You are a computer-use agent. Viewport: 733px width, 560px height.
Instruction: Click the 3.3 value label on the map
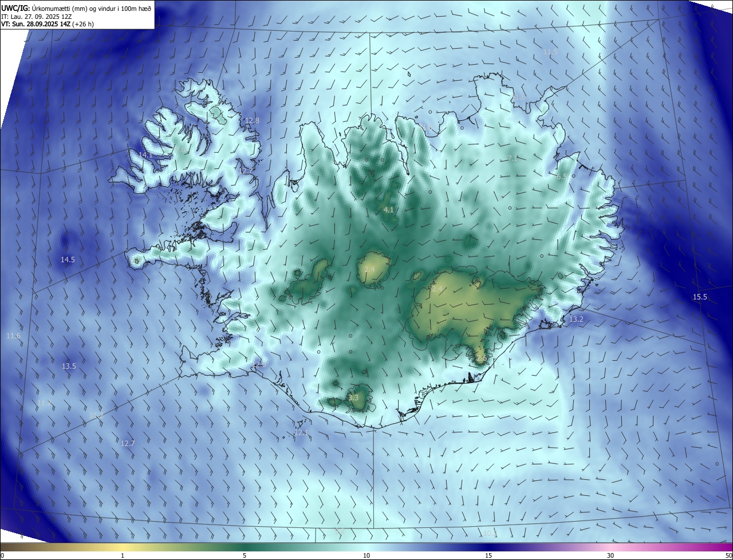point(353,398)
